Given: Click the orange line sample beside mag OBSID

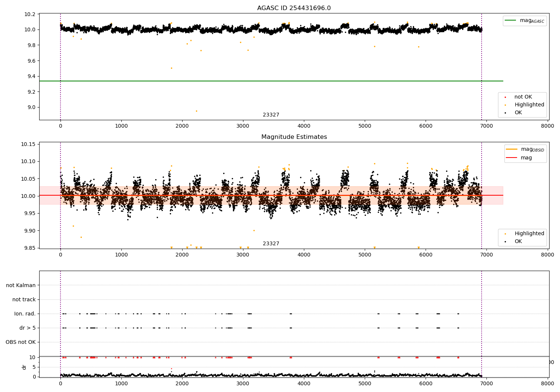Looking at the screenshot, I should pyautogui.click(x=511, y=149).
